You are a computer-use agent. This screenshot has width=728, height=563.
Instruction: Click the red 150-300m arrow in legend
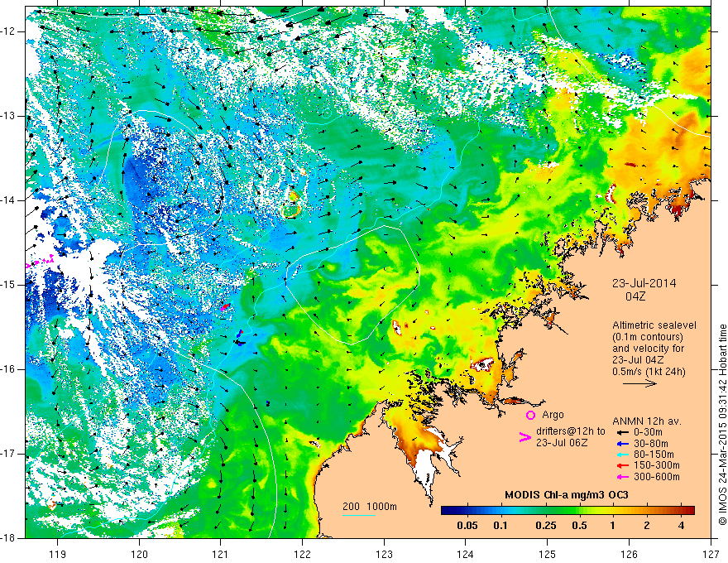coord(621,465)
